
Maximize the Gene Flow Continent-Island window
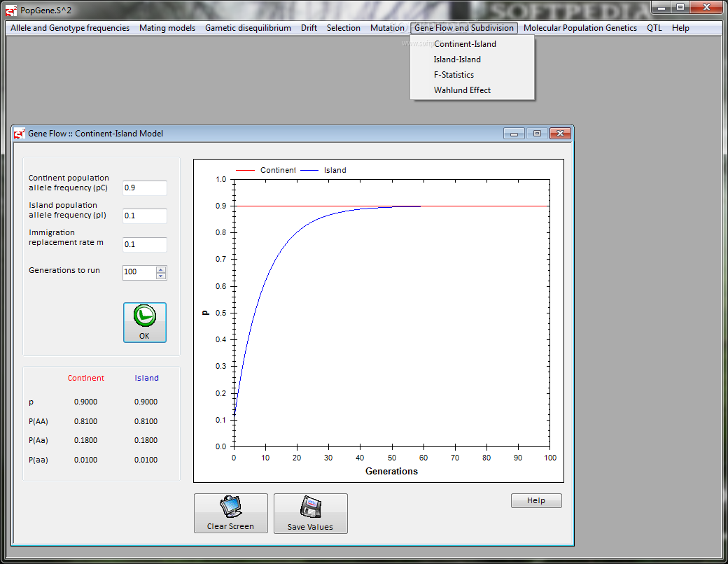click(537, 134)
